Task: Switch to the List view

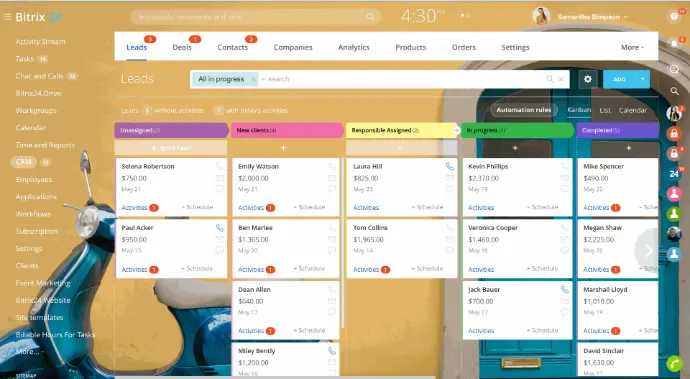Action: pyautogui.click(x=605, y=110)
